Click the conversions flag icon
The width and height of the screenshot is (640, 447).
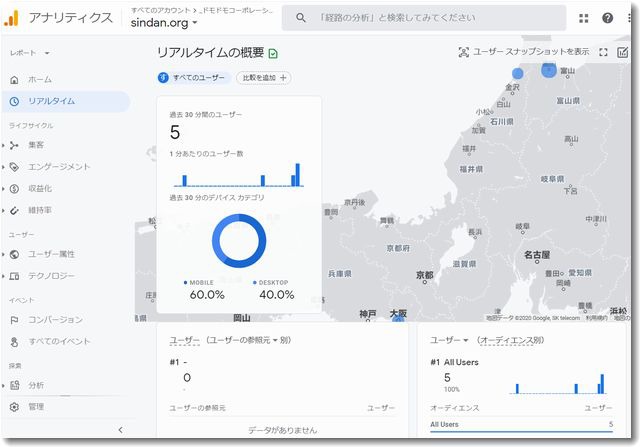pyautogui.click(x=14, y=320)
